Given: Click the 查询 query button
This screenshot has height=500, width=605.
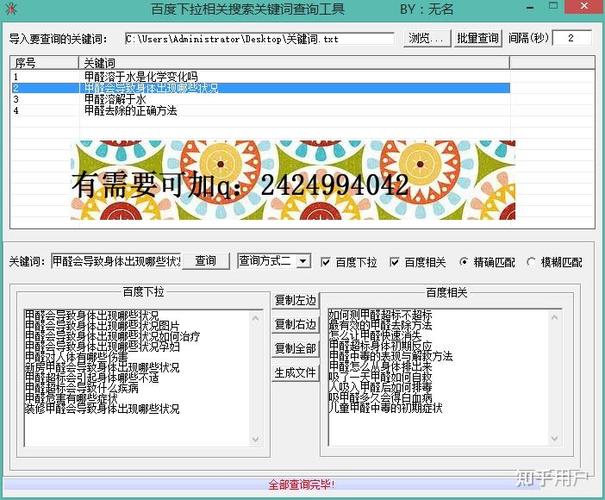Looking at the screenshot, I should click(x=206, y=261).
